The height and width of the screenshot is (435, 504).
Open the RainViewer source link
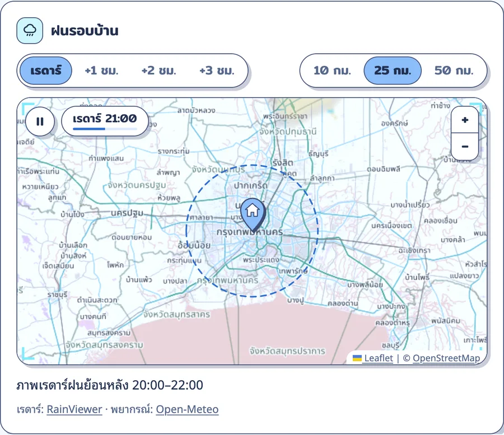click(x=74, y=409)
